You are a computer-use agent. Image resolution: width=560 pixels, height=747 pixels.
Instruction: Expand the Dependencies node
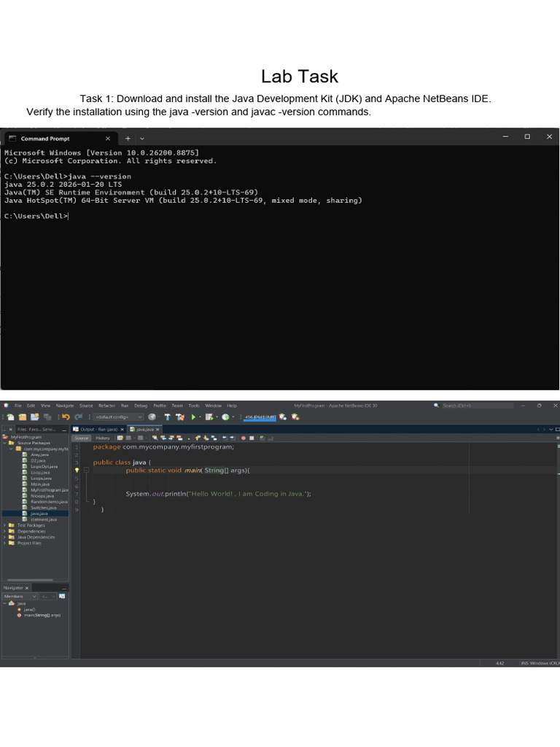[5, 531]
